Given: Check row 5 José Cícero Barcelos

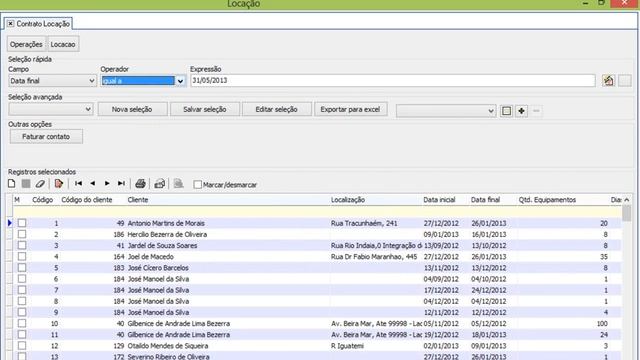Looking at the screenshot, I should [x=22, y=267].
